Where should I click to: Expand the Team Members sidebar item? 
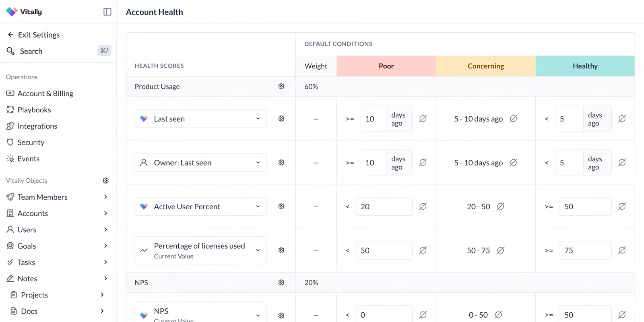[x=105, y=197]
